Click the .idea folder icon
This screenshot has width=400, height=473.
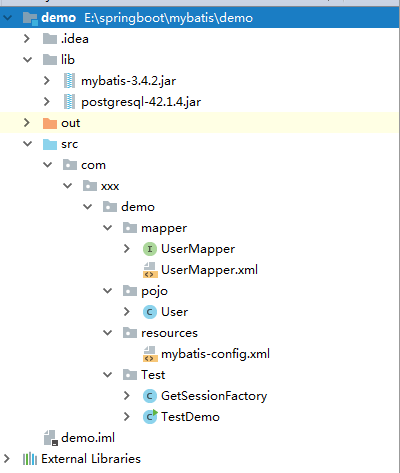point(50,39)
